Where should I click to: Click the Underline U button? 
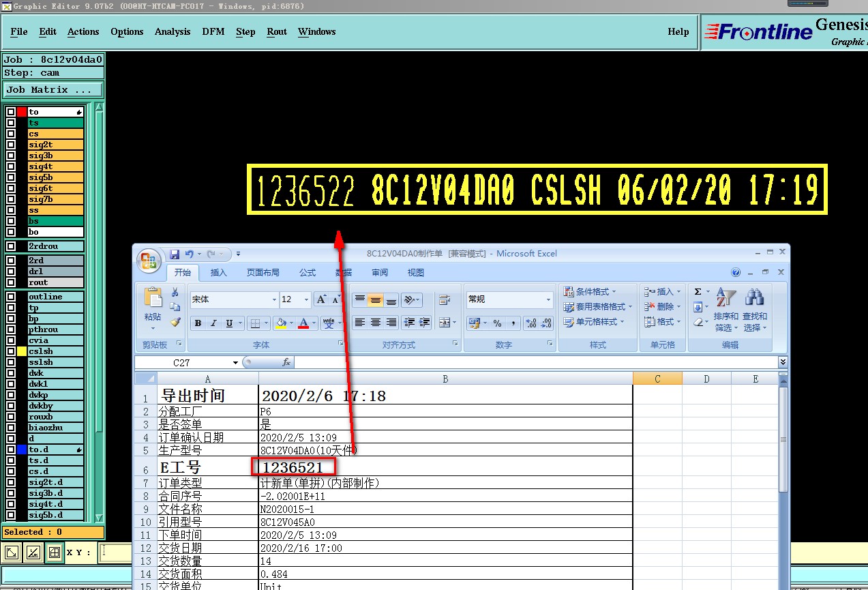[x=230, y=323]
